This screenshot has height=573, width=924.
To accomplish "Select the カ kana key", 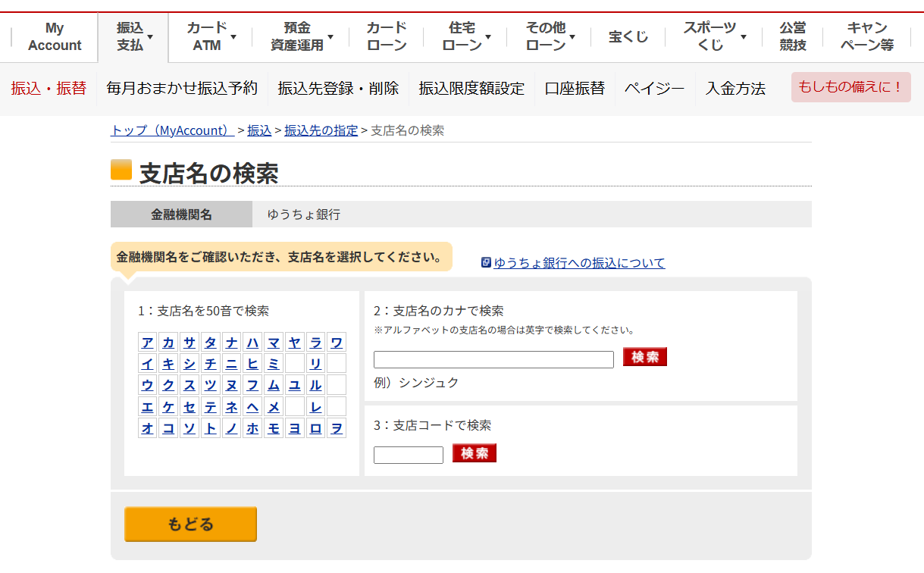I will (x=168, y=342).
